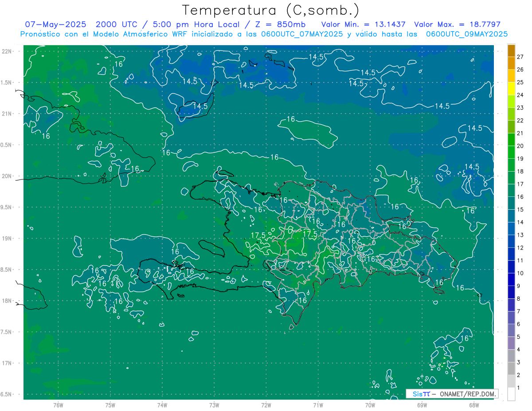Click the valid-until time "0600UTC_09MAY2025"
This screenshot has width=532, height=411.
coord(466,34)
